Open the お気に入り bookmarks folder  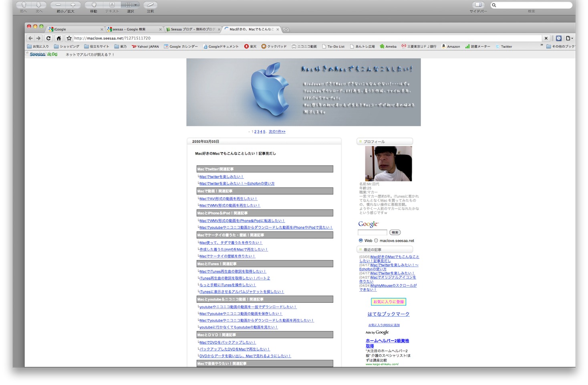38,47
